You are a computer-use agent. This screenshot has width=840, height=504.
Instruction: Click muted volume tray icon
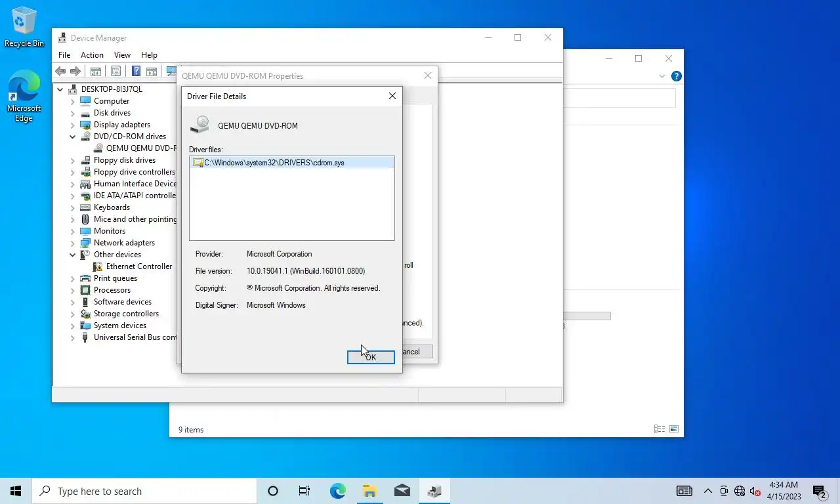point(755,491)
